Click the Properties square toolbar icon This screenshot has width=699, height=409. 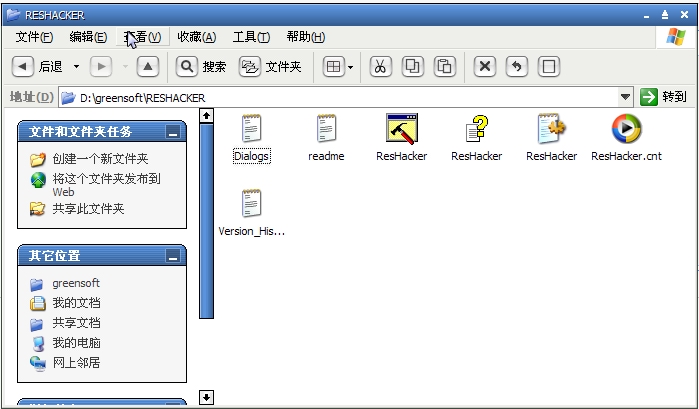click(549, 67)
